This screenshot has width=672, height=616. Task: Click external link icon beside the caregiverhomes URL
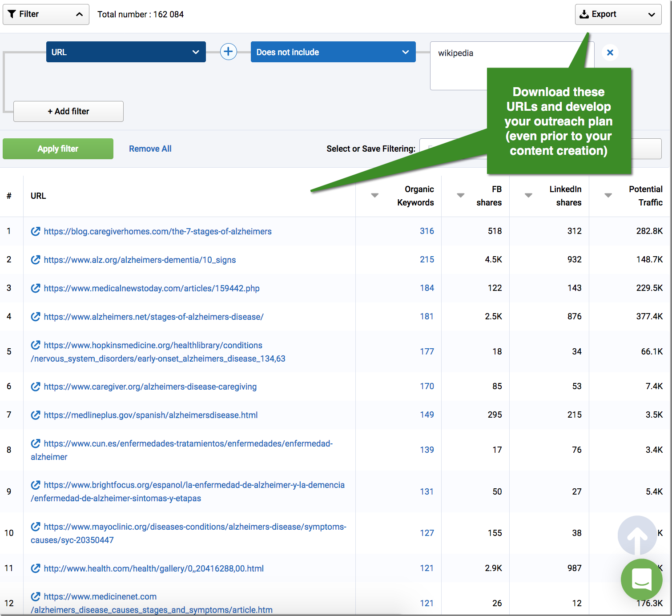click(x=36, y=231)
